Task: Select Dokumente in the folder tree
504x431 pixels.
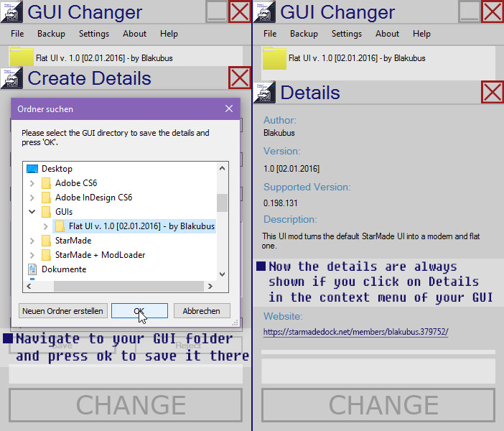Action: click(x=64, y=269)
